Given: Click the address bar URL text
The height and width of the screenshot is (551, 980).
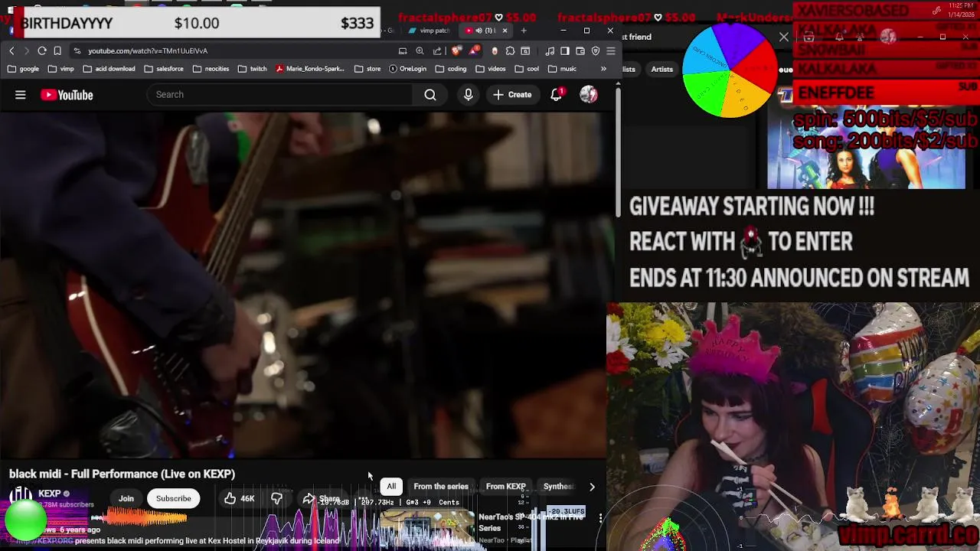Looking at the screenshot, I should click(148, 51).
